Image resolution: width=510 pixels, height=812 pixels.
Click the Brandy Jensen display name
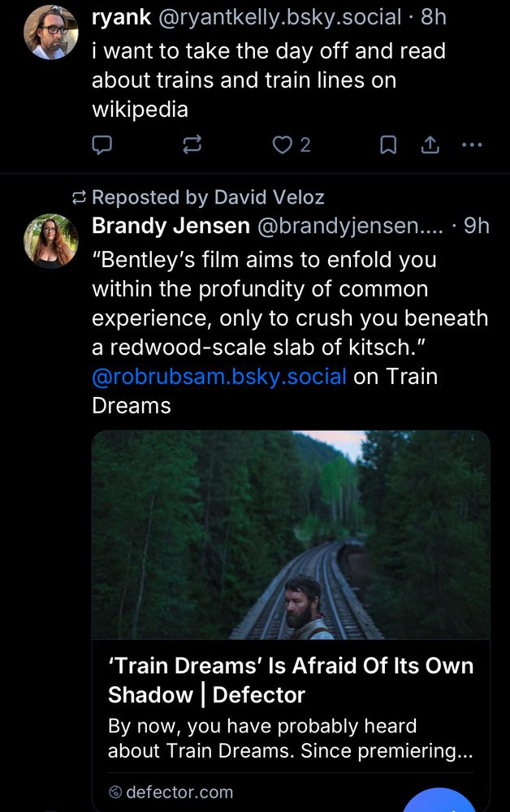point(171,225)
